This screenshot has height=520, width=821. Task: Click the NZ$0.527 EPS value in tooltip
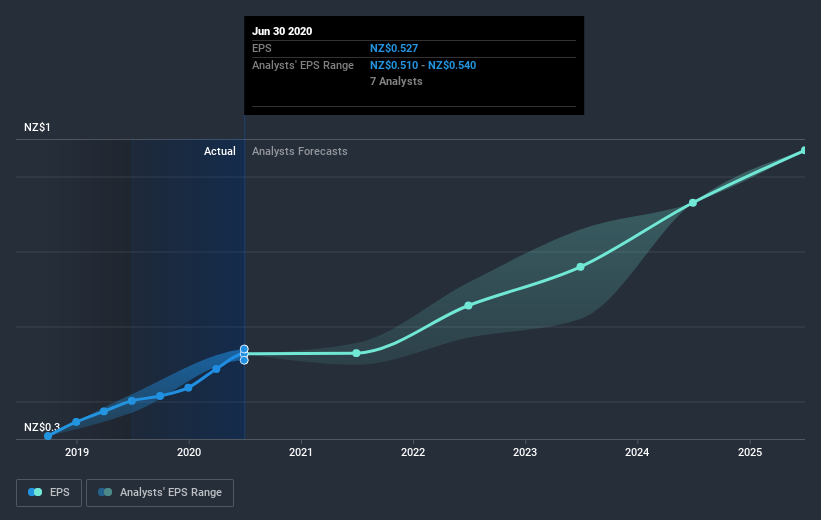pyautogui.click(x=394, y=48)
